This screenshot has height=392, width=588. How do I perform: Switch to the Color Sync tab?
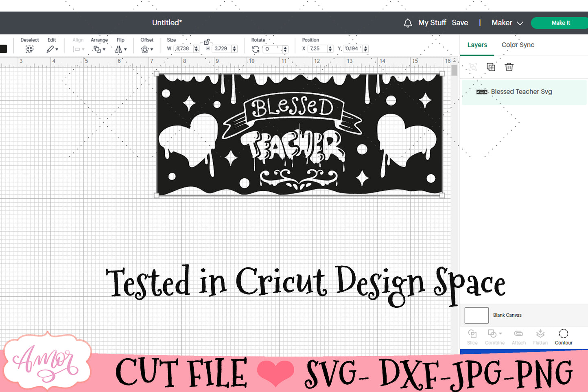518,45
